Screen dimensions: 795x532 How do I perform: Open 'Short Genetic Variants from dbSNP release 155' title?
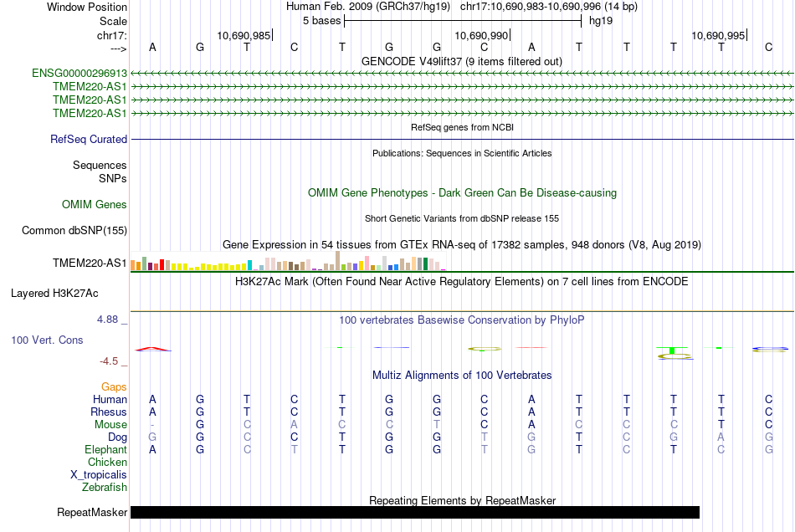[x=462, y=218]
